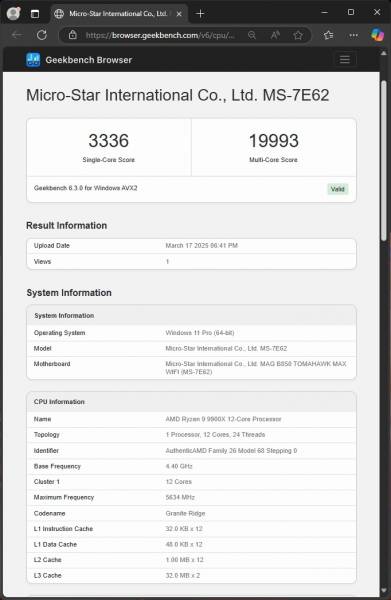Expand the hamburger navigation menu
Screen dimensions: 391x600
point(345,60)
